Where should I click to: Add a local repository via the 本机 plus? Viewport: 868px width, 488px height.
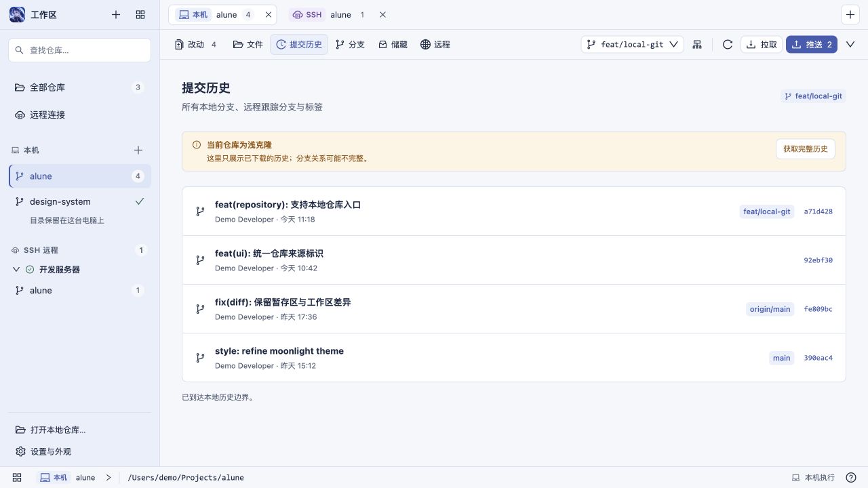pyautogui.click(x=138, y=150)
